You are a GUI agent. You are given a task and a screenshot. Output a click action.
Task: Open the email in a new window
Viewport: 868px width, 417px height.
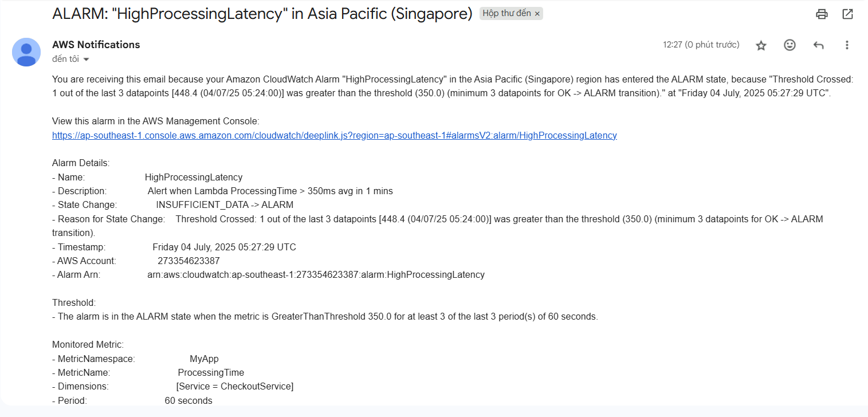click(848, 14)
